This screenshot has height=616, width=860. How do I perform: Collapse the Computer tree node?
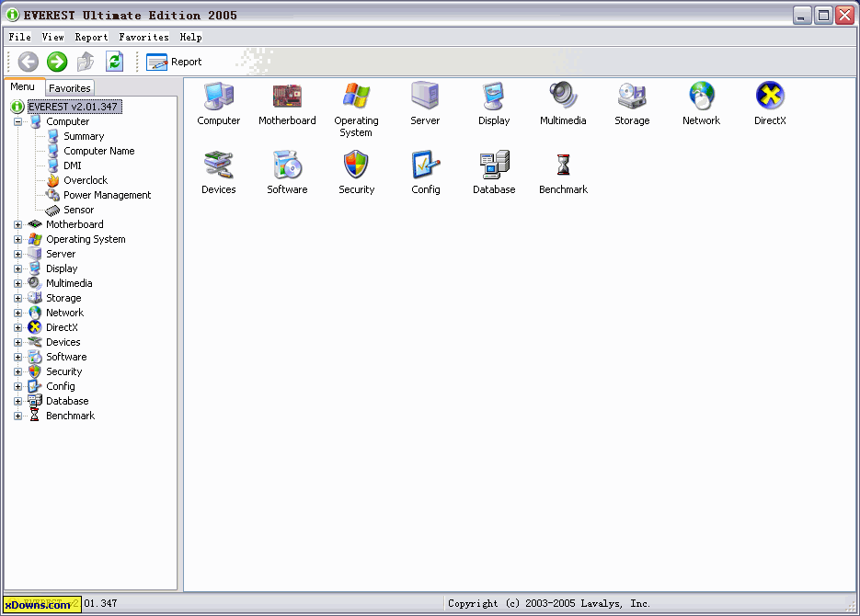pyautogui.click(x=18, y=121)
